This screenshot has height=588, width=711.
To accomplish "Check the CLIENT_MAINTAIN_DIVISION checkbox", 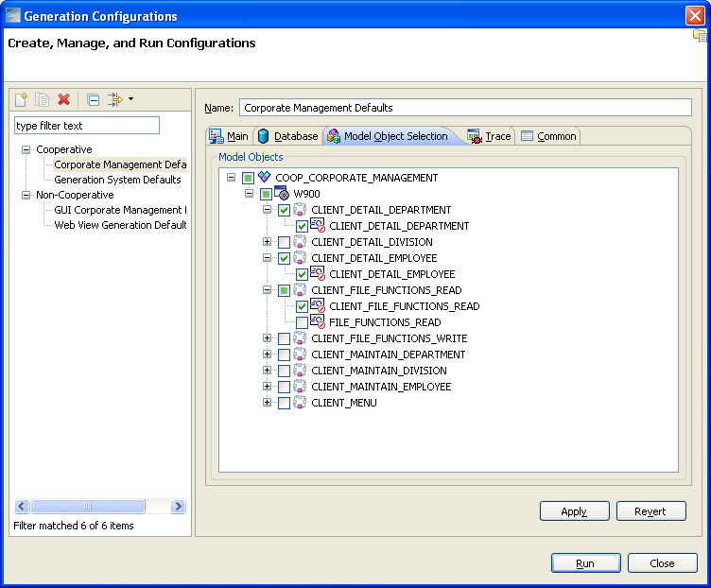I will (x=285, y=371).
